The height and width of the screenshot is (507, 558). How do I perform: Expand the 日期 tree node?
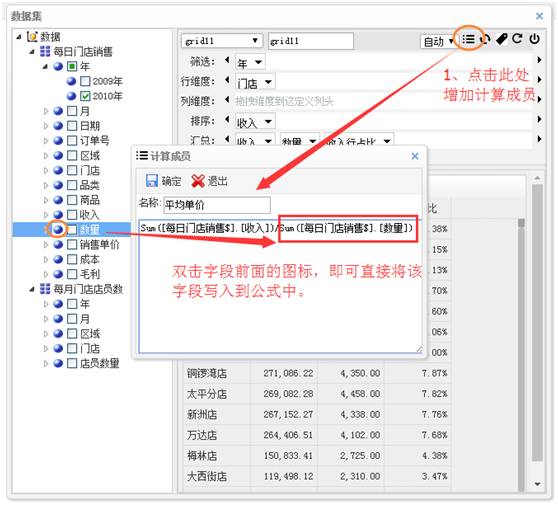point(46,126)
